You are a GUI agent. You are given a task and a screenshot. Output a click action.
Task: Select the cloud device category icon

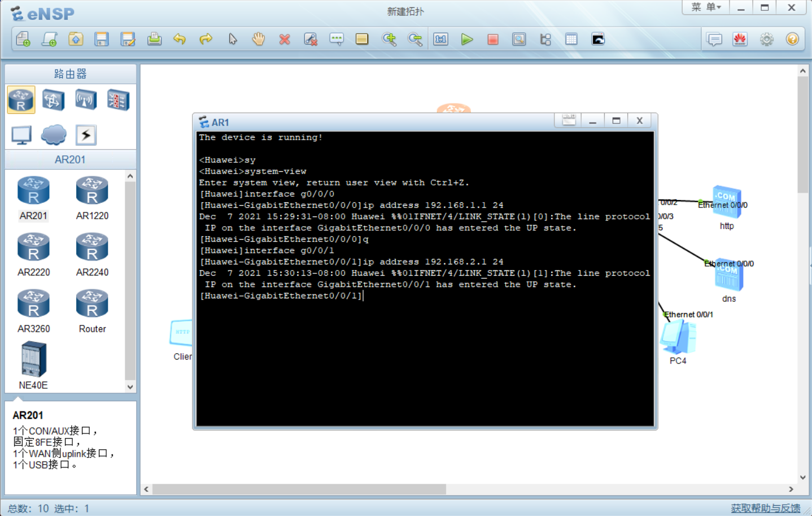coord(54,135)
